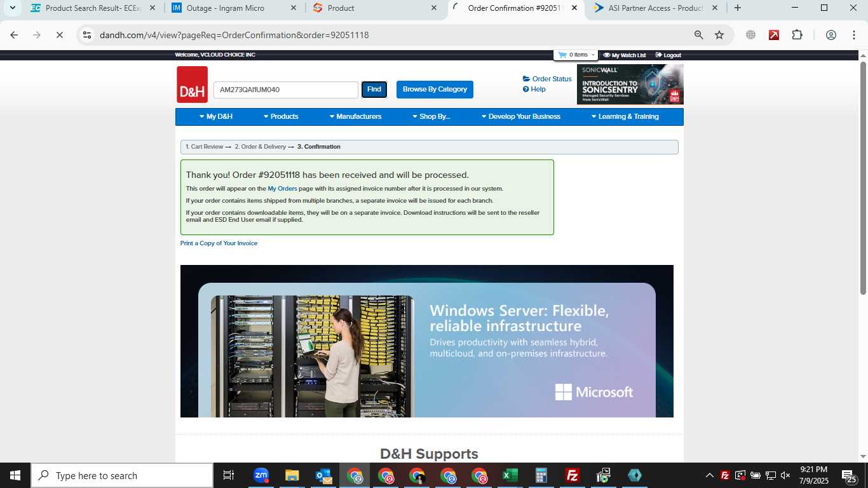Click the globe extension icon
The width and height of the screenshot is (868, 488).
pyautogui.click(x=751, y=35)
